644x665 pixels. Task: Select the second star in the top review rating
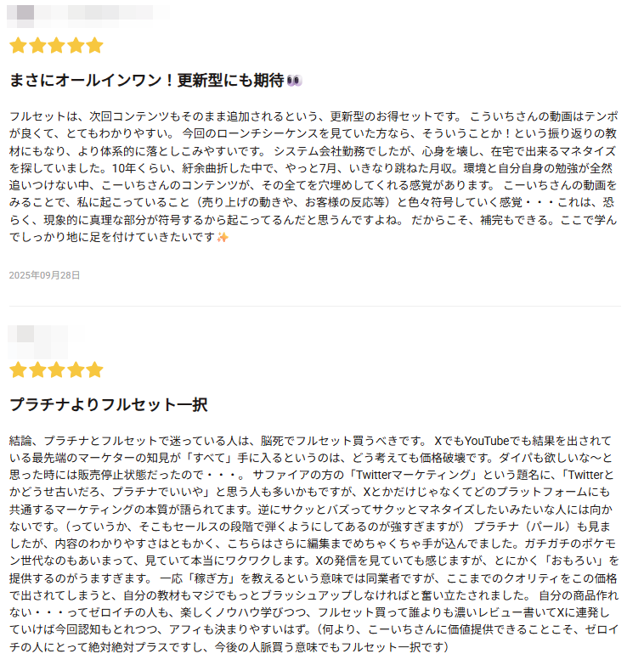[37, 45]
